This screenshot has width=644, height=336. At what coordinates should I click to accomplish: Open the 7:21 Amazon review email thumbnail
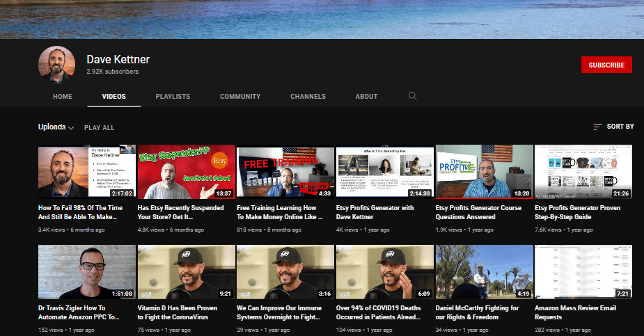coord(583,271)
